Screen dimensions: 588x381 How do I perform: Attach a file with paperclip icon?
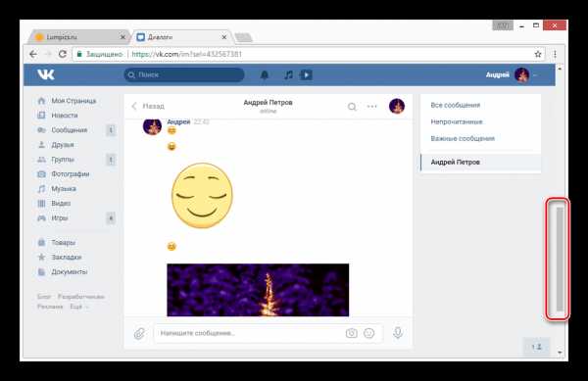pyautogui.click(x=139, y=333)
